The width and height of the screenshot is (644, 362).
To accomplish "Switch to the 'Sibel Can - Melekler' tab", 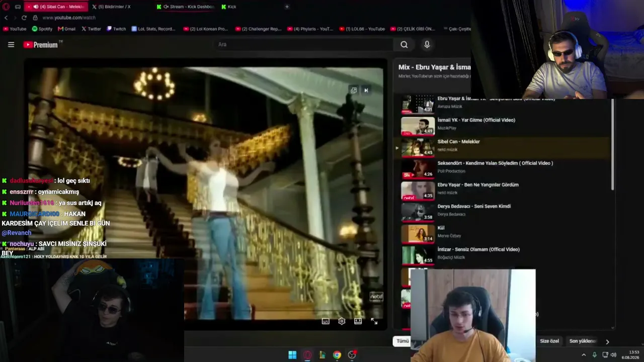I will (x=55, y=7).
